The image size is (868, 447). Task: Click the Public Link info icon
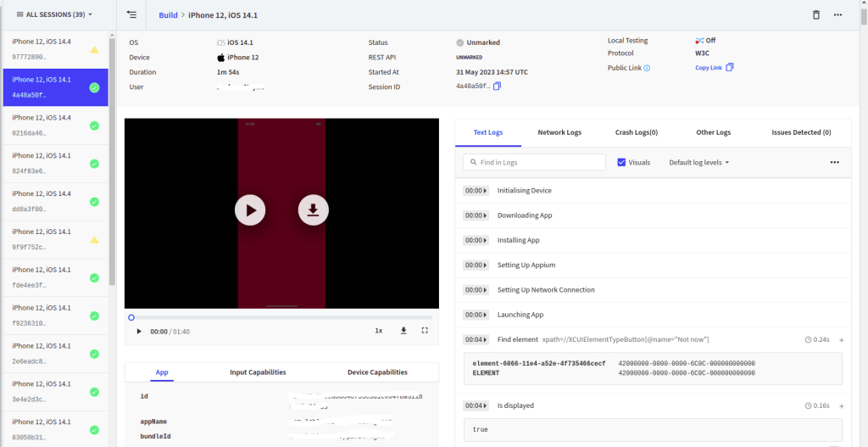click(x=647, y=68)
